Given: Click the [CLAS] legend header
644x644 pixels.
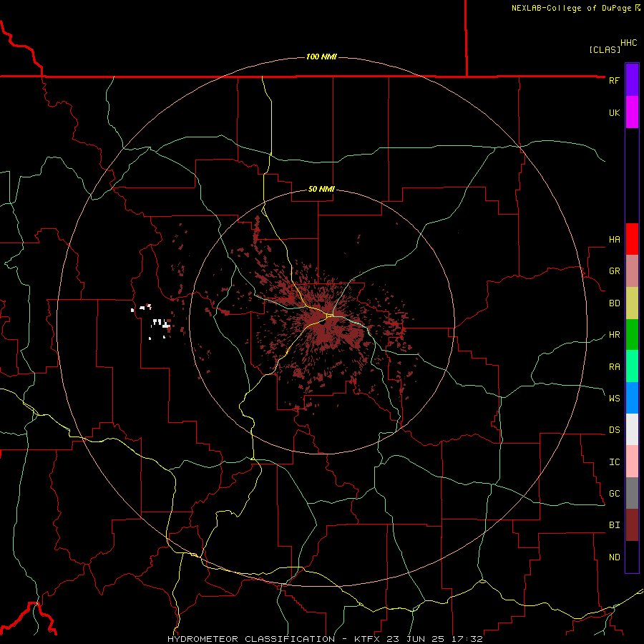Looking at the screenshot, I should click(605, 49).
